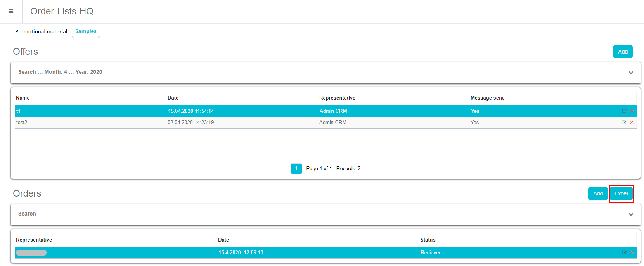Screen dimensions: 644x266
Task: Expand the Orders search panel chevron
Action: click(x=631, y=214)
